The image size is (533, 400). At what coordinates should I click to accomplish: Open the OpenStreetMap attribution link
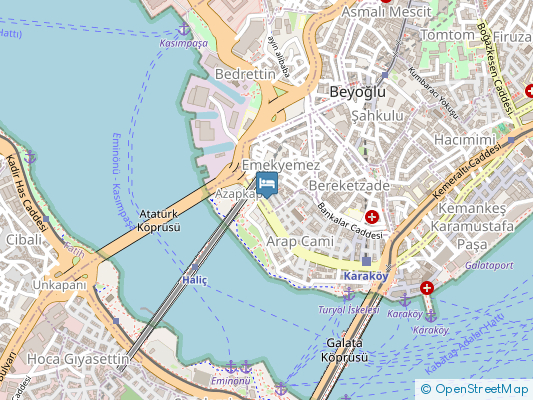[x=475, y=389]
